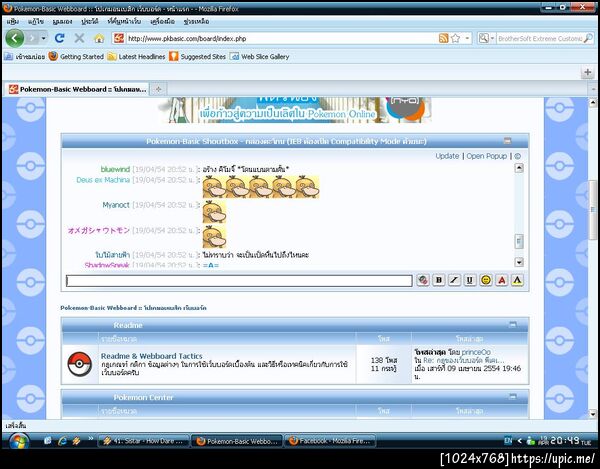Click the Open Popup link
This screenshot has height=469, width=600.
tap(486, 156)
